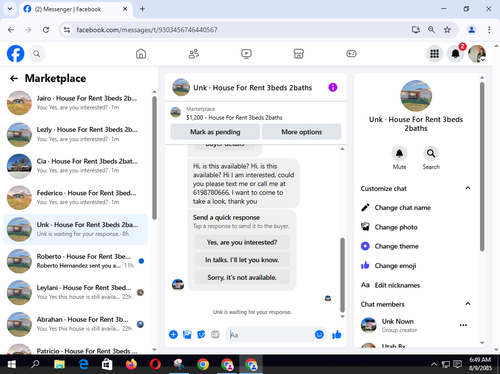Click the large listing photo in details panel
This screenshot has width=500, height=374.
click(x=416, y=96)
